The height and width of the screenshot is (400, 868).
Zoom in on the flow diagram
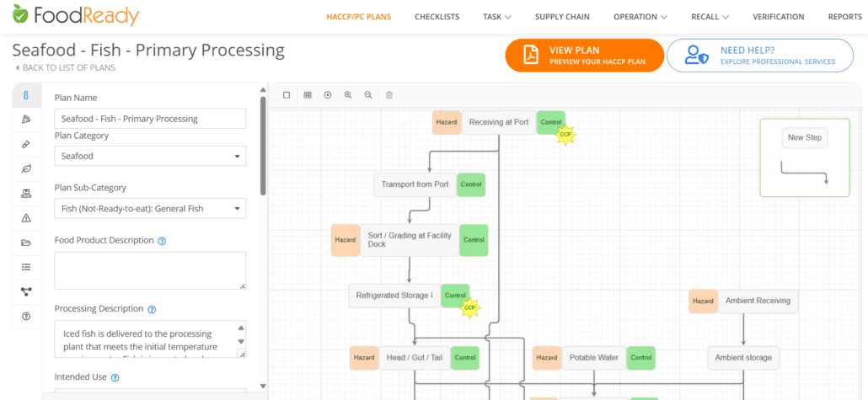coord(348,95)
